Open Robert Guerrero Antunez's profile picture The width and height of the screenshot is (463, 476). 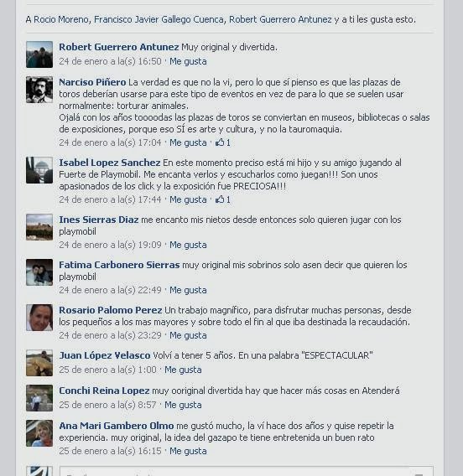click(39, 54)
